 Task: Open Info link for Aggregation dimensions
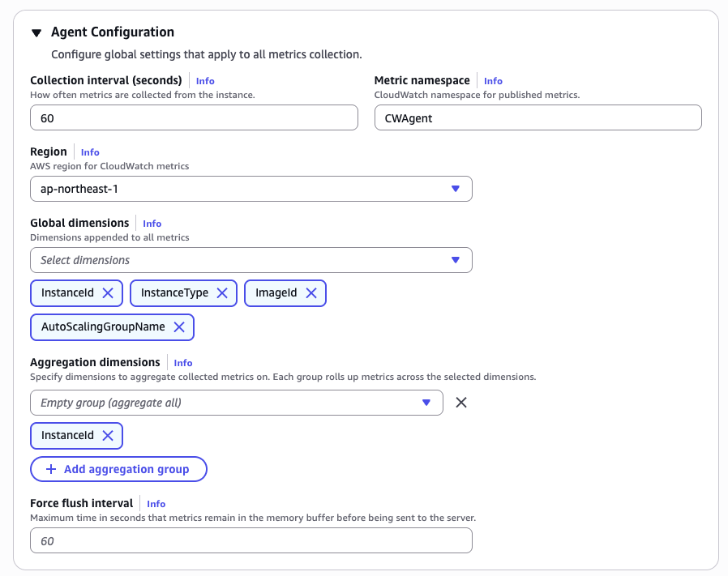pyautogui.click(x=183, y=363)
